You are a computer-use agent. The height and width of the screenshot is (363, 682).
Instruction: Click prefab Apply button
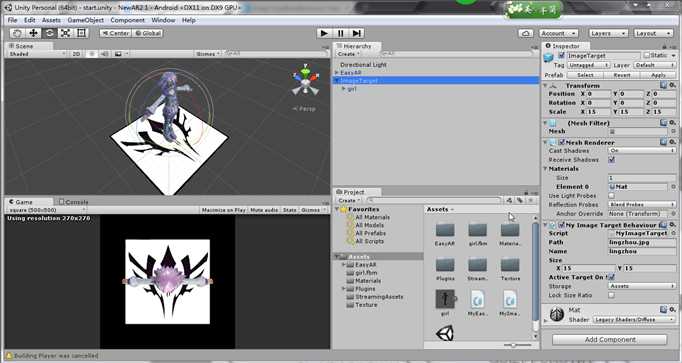(658, 75)
